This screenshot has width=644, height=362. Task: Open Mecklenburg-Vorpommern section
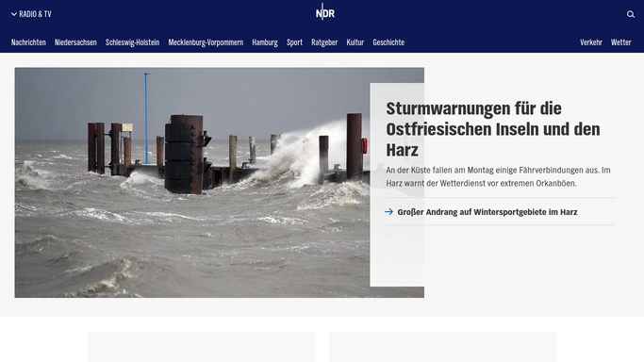click(206, 42)
